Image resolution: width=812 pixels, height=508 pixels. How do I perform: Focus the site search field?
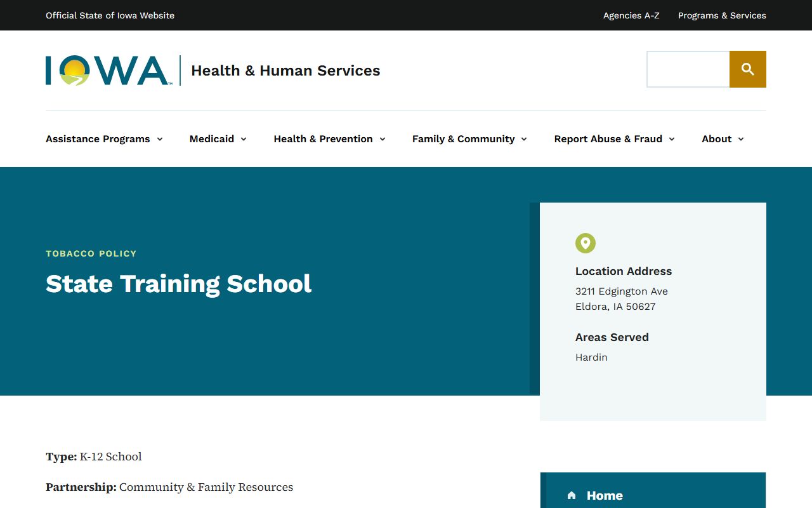688,69
